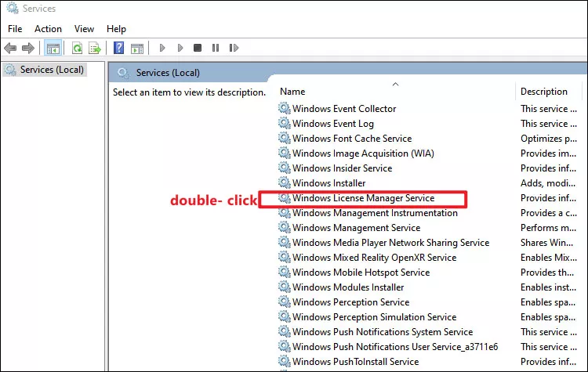Click the Services window title icon
588x372 pixels.
(x=12, y=9)
